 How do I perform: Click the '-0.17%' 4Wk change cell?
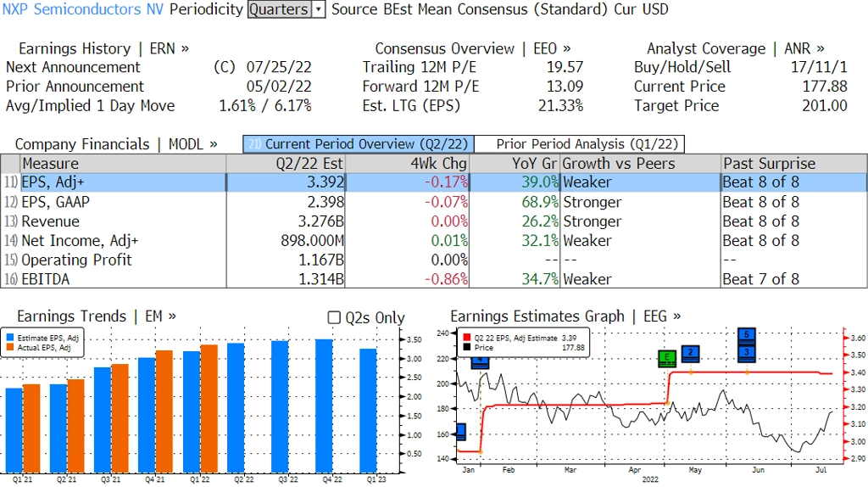tap(446, 182)
